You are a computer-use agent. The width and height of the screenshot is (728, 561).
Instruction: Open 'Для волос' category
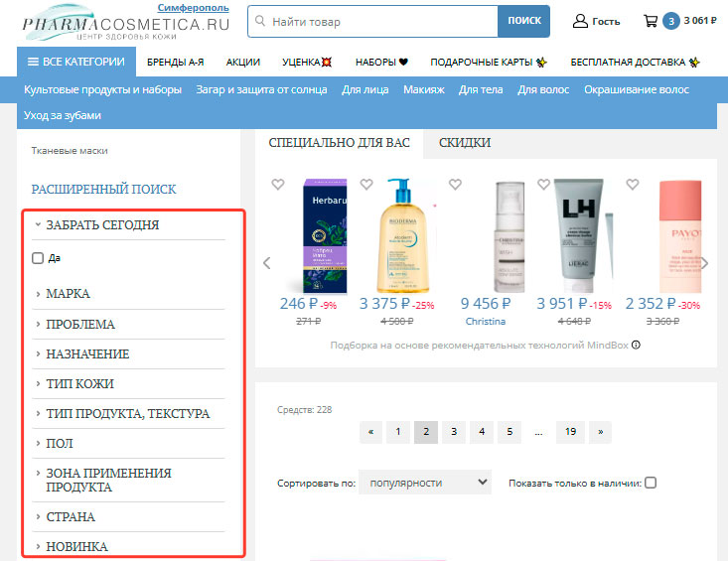543,89
